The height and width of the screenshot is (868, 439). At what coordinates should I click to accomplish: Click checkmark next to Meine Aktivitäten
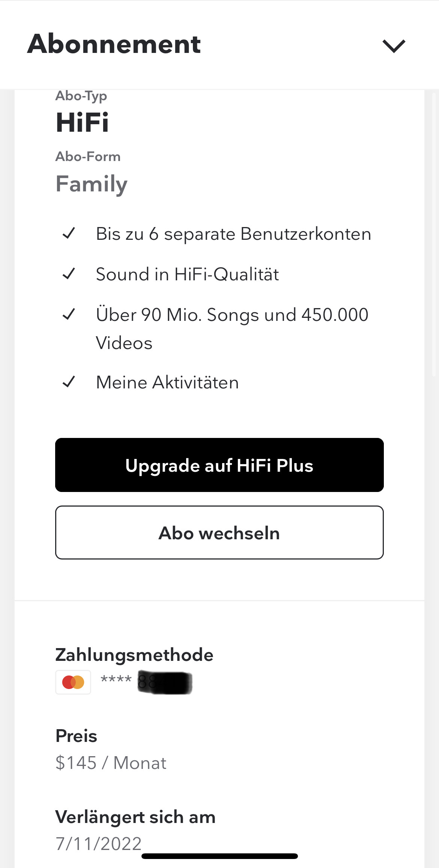click(69, 382)
